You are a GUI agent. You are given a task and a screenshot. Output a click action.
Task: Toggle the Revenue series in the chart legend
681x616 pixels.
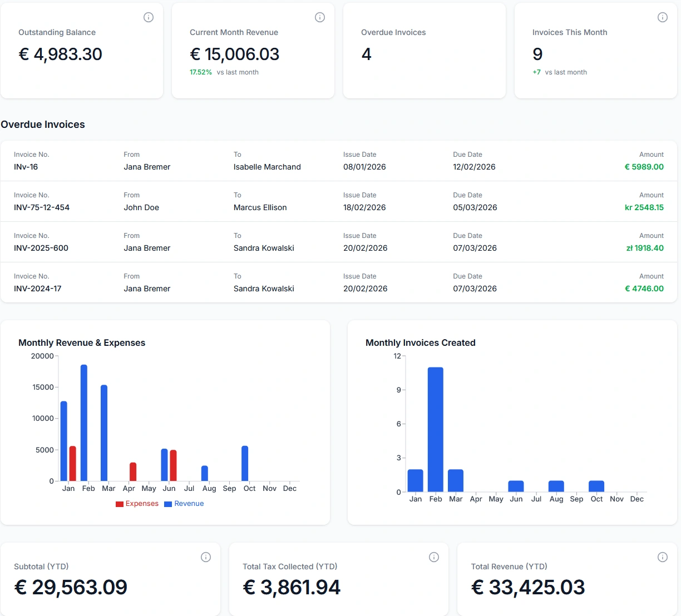[184, 503]
